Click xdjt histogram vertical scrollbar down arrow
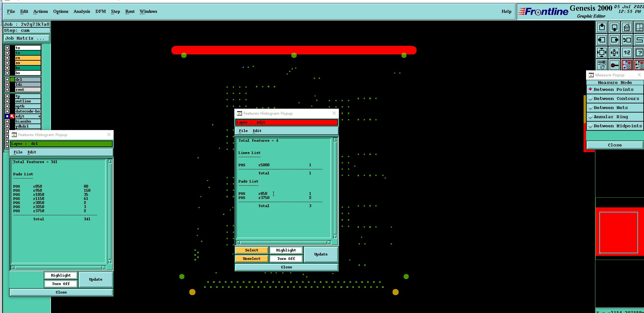Image resolution: width=644 pixels, height=313 pixels. [335, 236]
